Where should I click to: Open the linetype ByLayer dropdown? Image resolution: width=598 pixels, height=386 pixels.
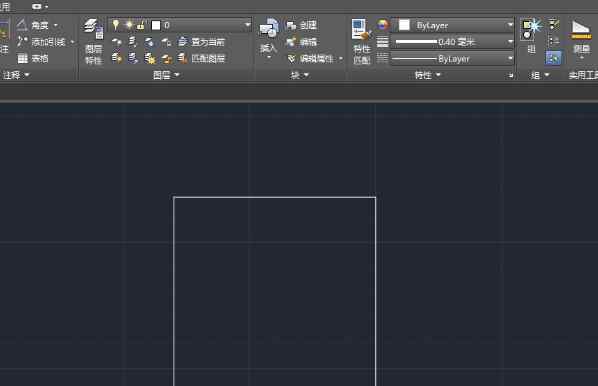point(453,59)
